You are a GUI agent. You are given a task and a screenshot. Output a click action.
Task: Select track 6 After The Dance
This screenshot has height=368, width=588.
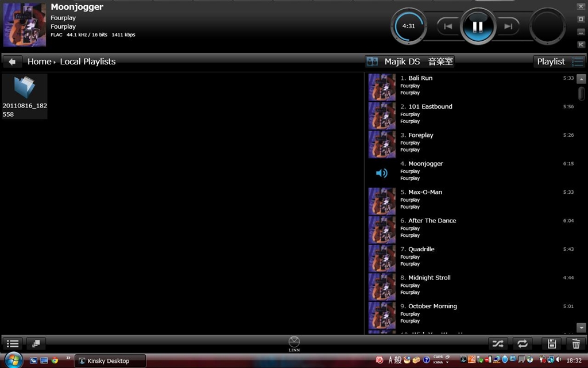click(472, 229)
